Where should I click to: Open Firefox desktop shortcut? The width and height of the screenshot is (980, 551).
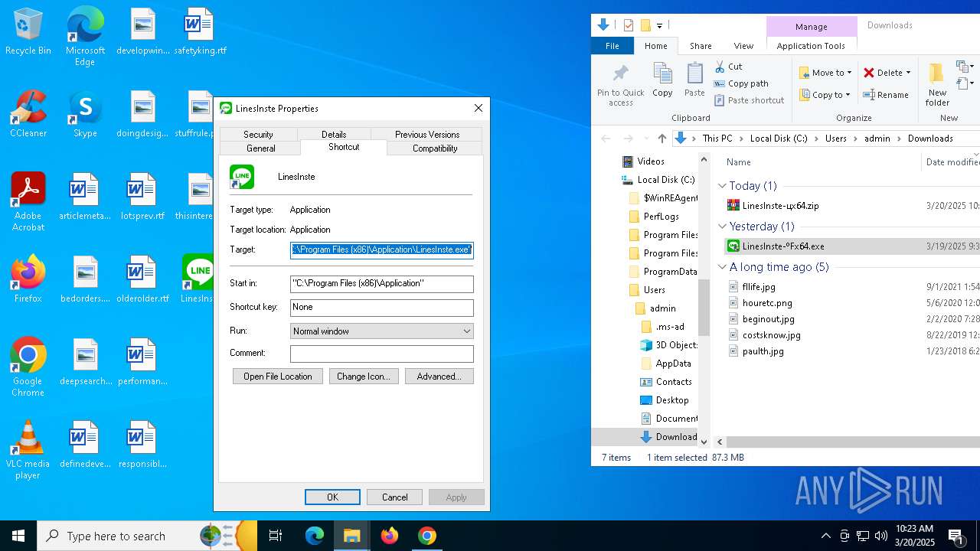pyautogui.click(x=28, y=279)
